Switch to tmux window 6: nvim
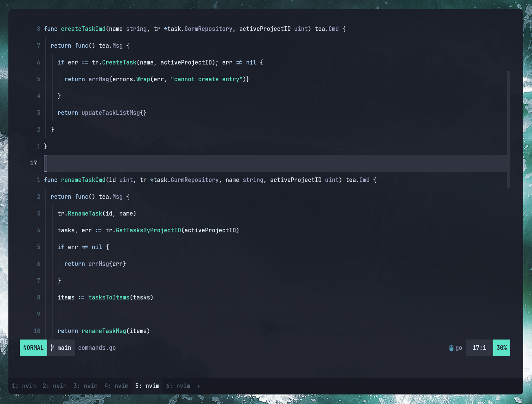Screen dimensions: 532x404 click(178, 386)
